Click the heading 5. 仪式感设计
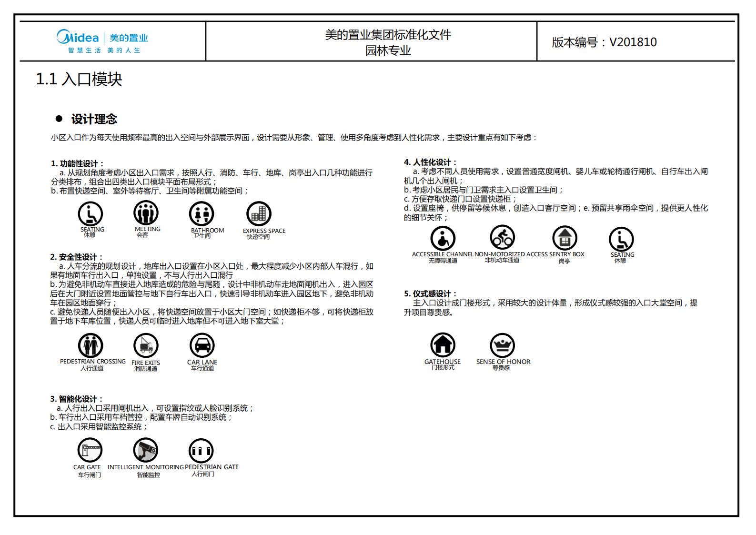Screen dimensions: 756x535 [431, 294]
